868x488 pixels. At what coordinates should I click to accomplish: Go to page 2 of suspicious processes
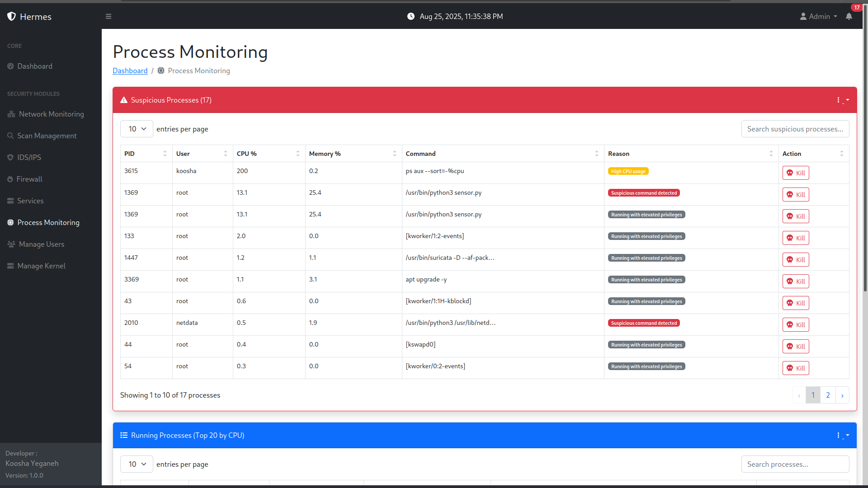[x=828, y=395]
